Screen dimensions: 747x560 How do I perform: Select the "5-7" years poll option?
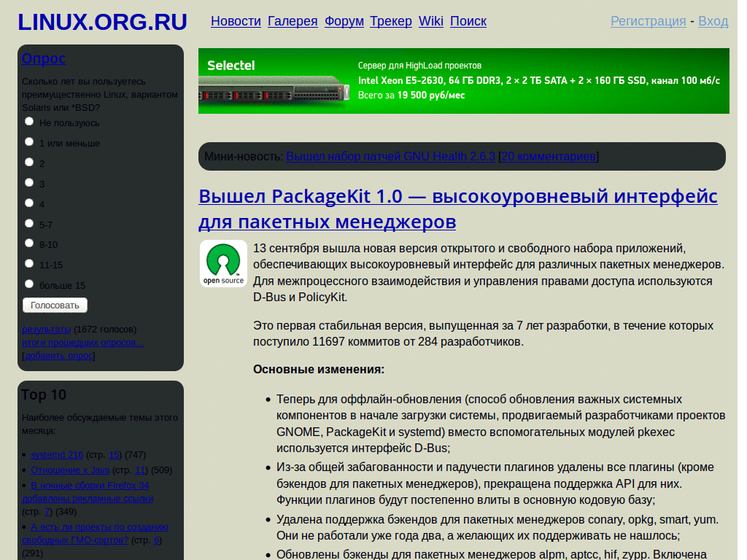coord(29,223)
